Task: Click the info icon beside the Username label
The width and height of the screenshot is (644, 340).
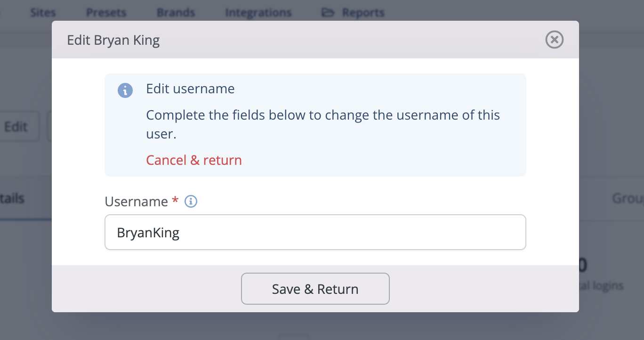Action: (x=190, y=201)
